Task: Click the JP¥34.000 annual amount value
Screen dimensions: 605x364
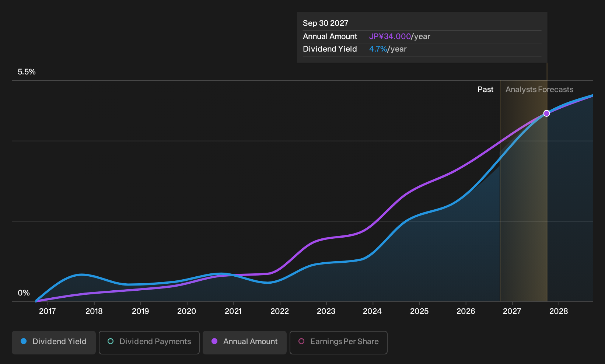Action: (390, 36)
